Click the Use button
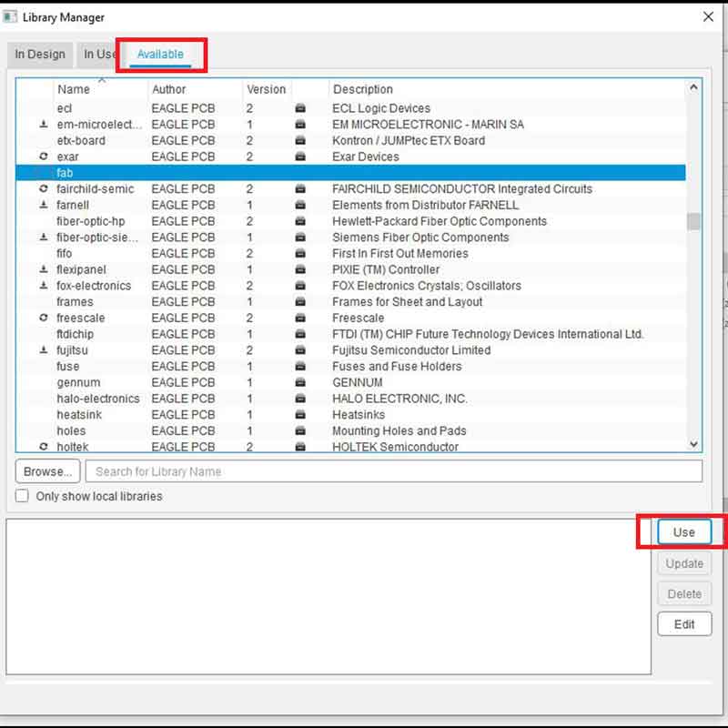The width and height of the screenshot is (728, 728). pos(684,532)
